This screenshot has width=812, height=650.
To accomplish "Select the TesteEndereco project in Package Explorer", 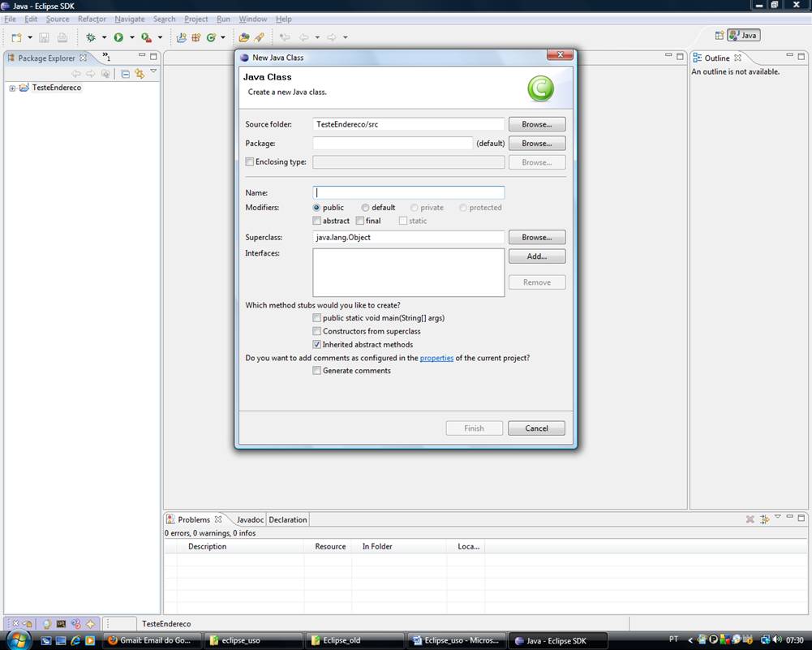I will [x=57, y=88].
